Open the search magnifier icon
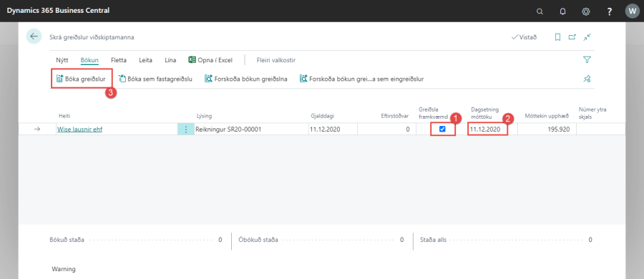The image size is (644, 279). (540, 11)
